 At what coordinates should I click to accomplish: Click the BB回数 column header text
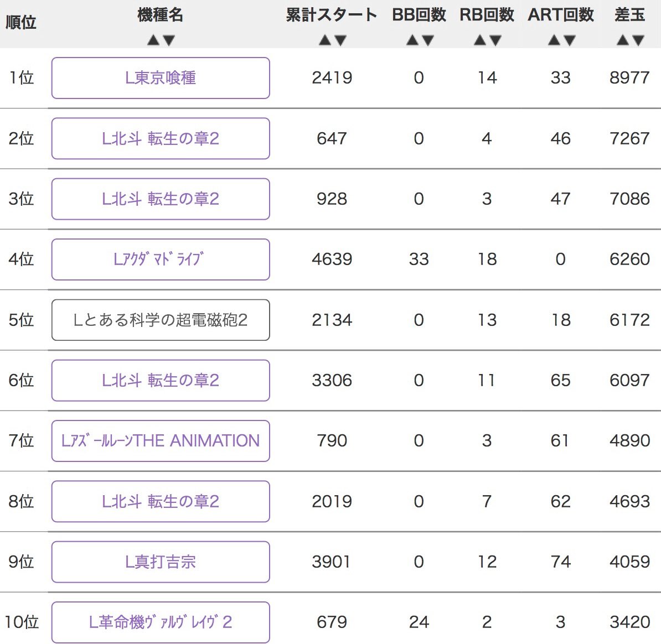[x=419, y=15]
